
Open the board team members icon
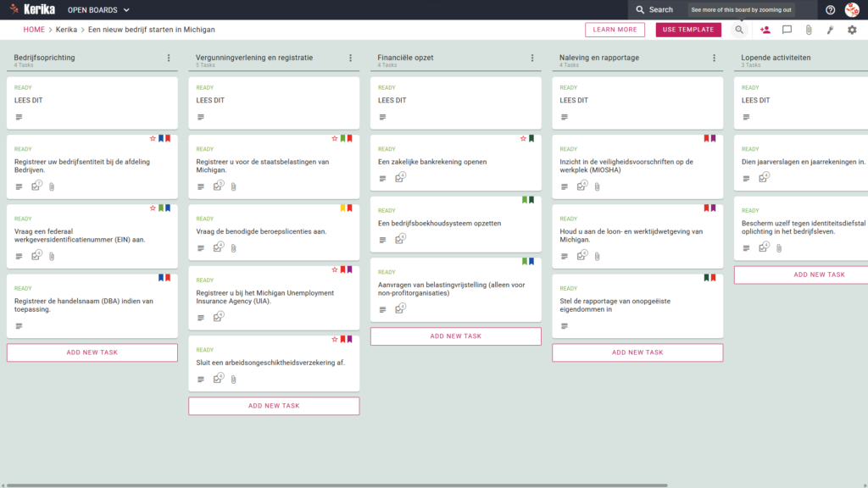765,30
